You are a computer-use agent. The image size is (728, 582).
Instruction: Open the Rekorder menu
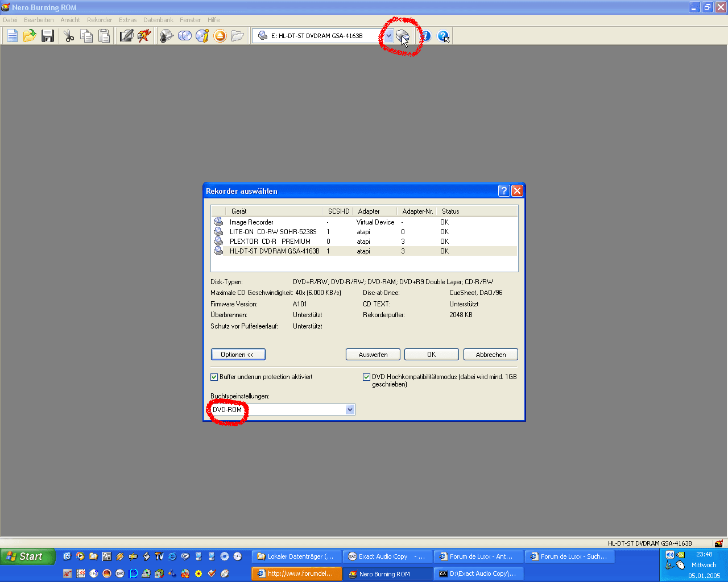tap(100, 20)
